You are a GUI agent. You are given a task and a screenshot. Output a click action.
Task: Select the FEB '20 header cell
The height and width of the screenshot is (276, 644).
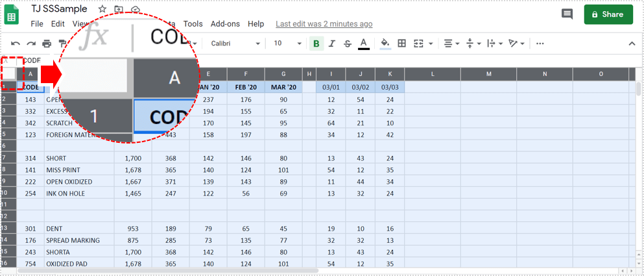pyautogui.click(x=245, y=87)
